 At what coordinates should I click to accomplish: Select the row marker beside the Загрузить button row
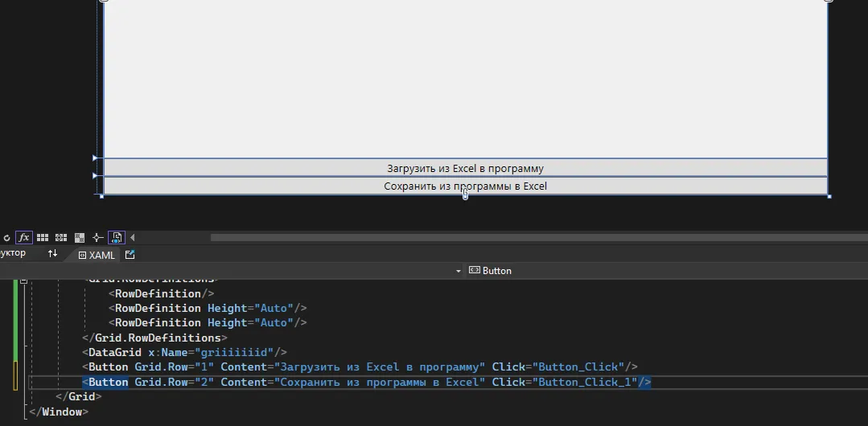point(95,158)
